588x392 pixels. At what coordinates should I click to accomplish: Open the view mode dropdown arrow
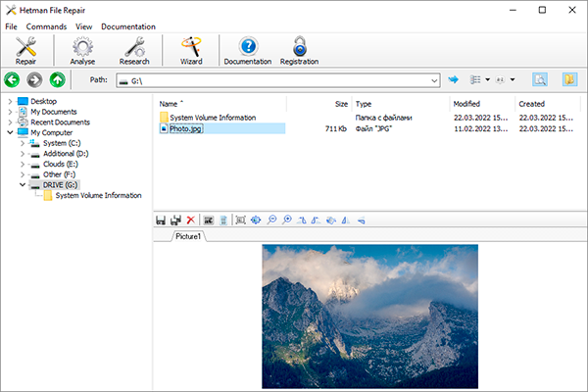coord(487,79)
